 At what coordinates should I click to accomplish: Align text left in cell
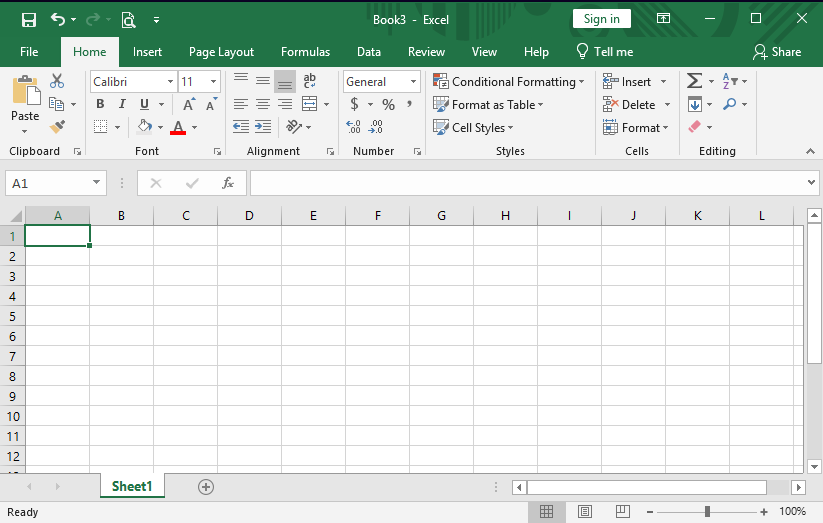tap(241, 104)
